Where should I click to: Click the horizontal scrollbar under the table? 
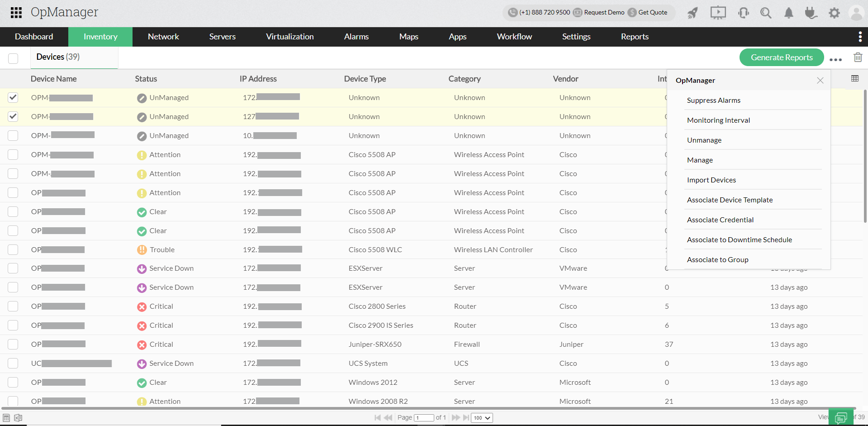(429, 408)
